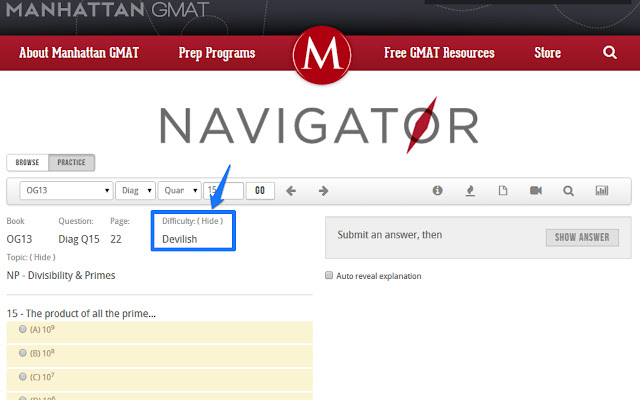Switch to the Browse tab
Image resolution: width=640 pixels, height=400 pixels.
coord(27,162)
